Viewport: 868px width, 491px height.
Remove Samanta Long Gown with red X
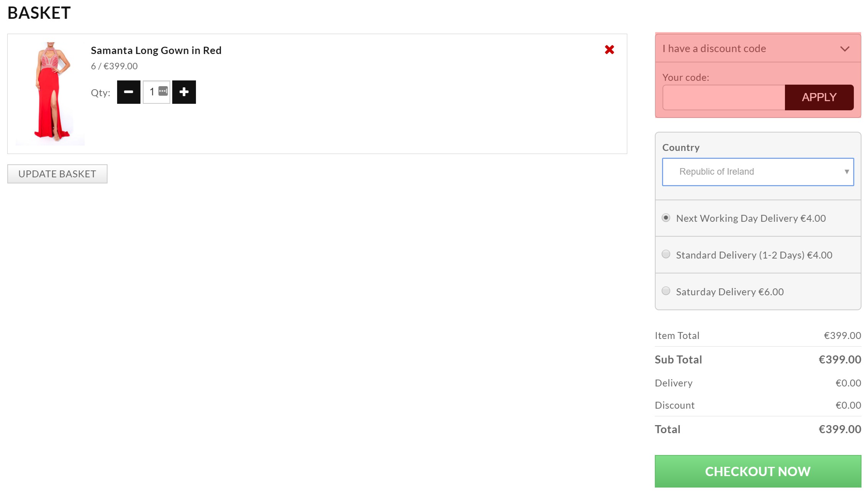(609, 49)
